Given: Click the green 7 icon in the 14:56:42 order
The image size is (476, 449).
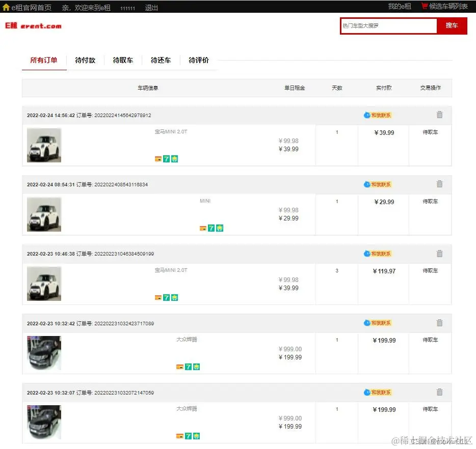Looking at the screenshot, I should pyautogui.click(x=166, y=159).
